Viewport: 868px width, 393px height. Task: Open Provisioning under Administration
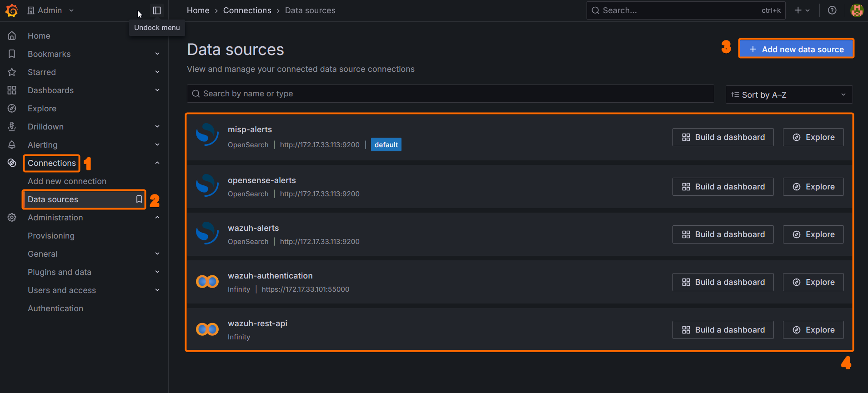[x=51, y=235]
